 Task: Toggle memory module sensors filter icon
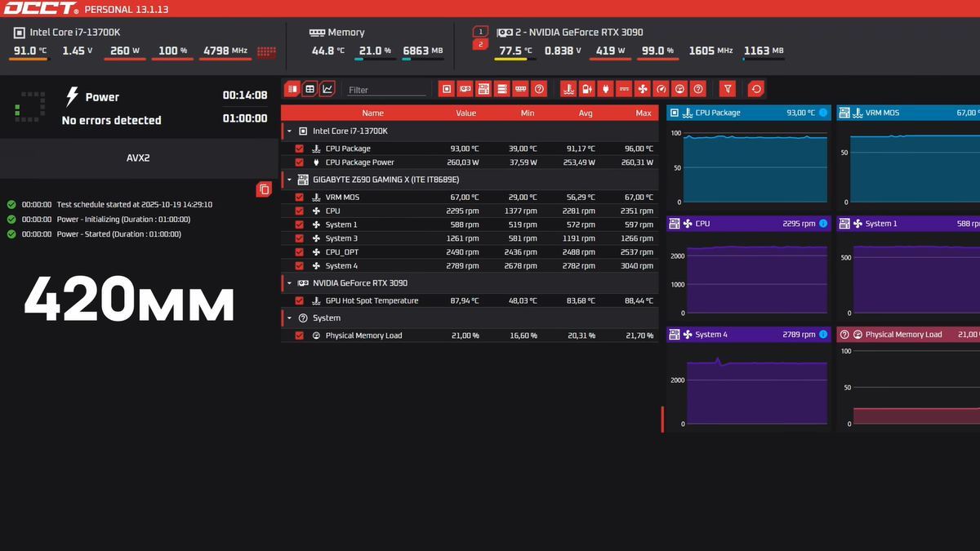(x=520, y=89)
